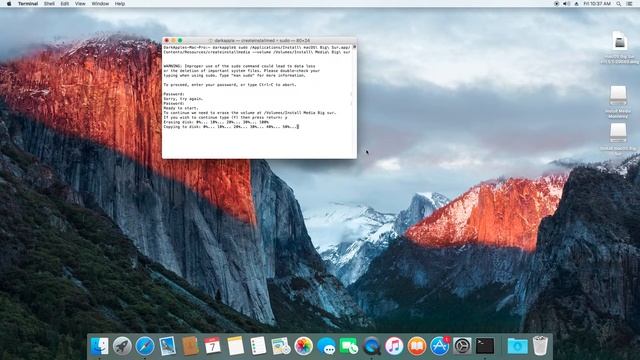Screen dimensions: 640x360
Task: Open the Apple menu
Action: 9,4
